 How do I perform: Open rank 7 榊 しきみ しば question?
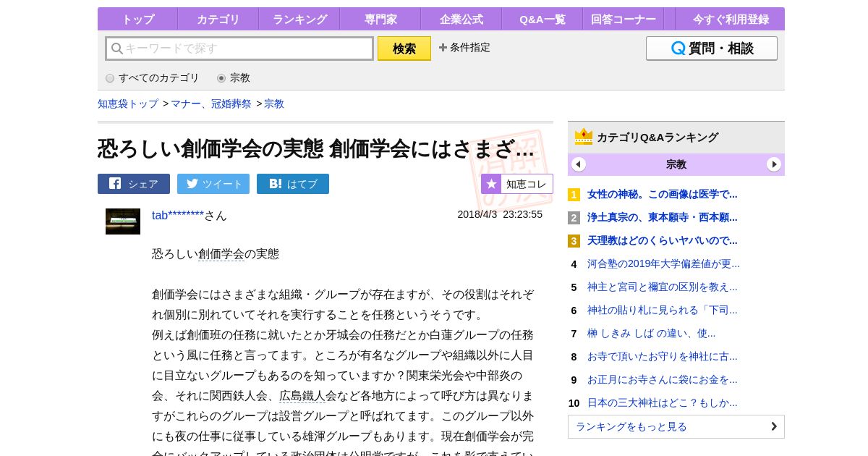tap(651, 333)
